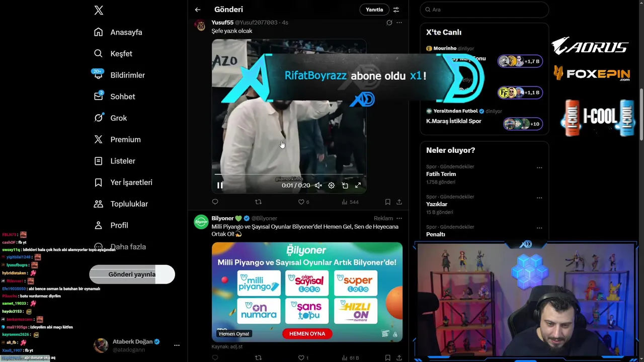The width and height of the screenshot is (644, 362).
Task: Open options for Penaltı trend
Action: (x=539, y=228)
